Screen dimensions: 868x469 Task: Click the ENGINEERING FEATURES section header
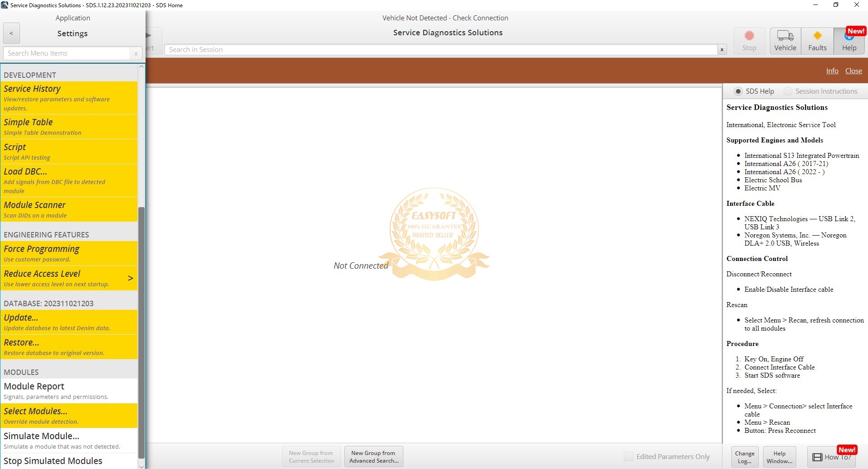point(46,235)
